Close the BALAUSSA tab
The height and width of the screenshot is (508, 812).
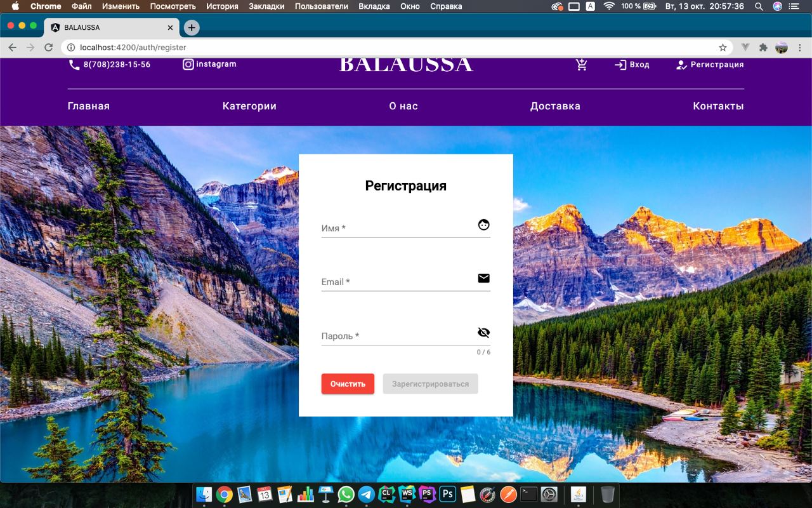pos(170,28)
